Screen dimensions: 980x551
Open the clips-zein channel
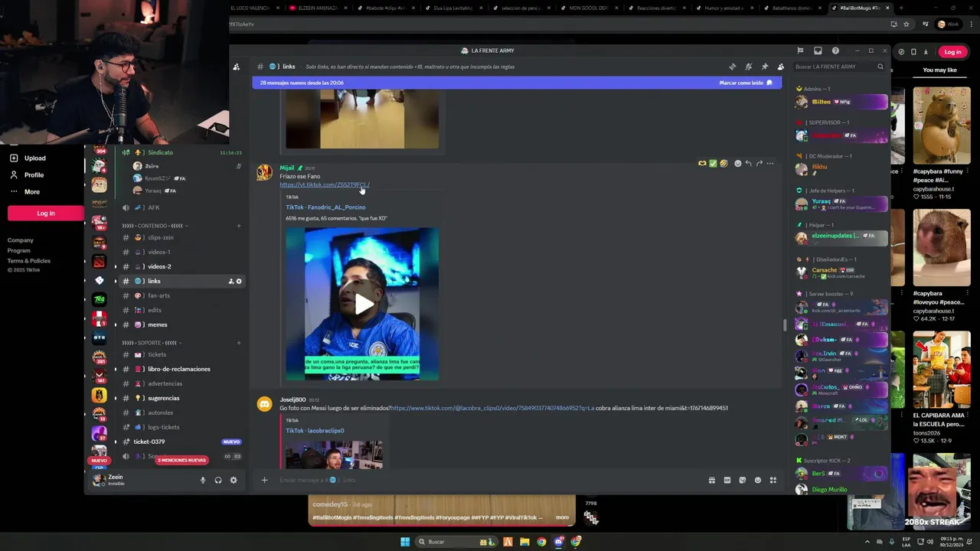coord(181,237)
